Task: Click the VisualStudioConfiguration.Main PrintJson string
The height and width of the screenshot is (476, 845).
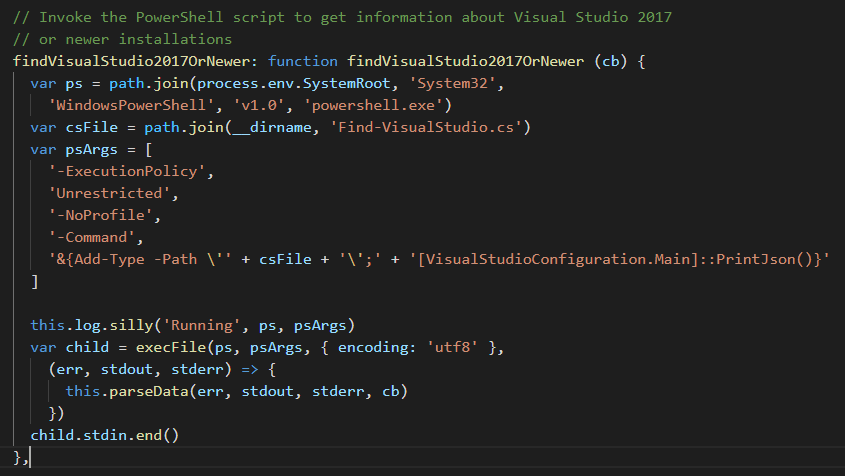Action: pos(619,259)
